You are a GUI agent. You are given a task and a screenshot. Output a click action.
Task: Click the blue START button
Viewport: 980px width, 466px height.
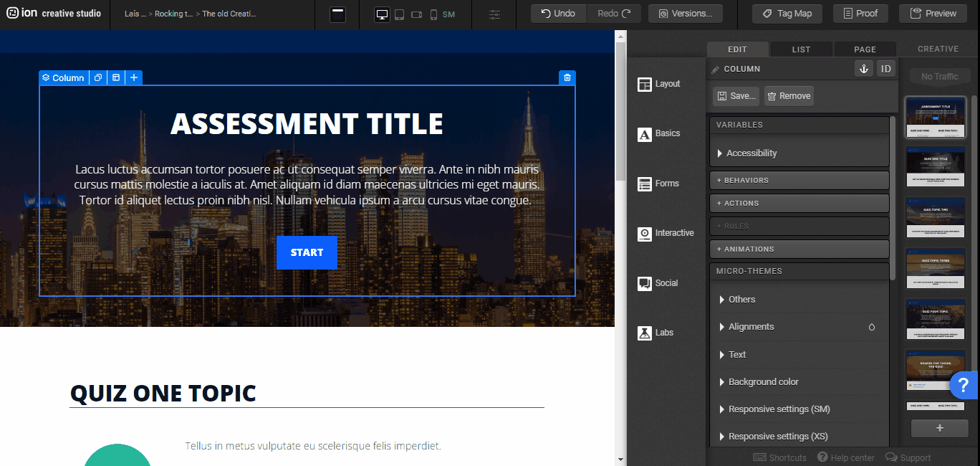click(x=307, y=252)
